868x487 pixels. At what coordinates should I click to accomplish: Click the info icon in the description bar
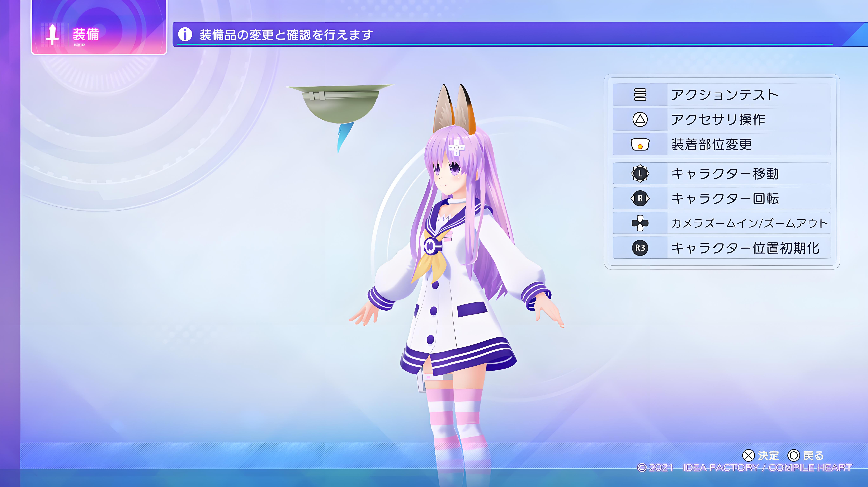tap(185, 34)
